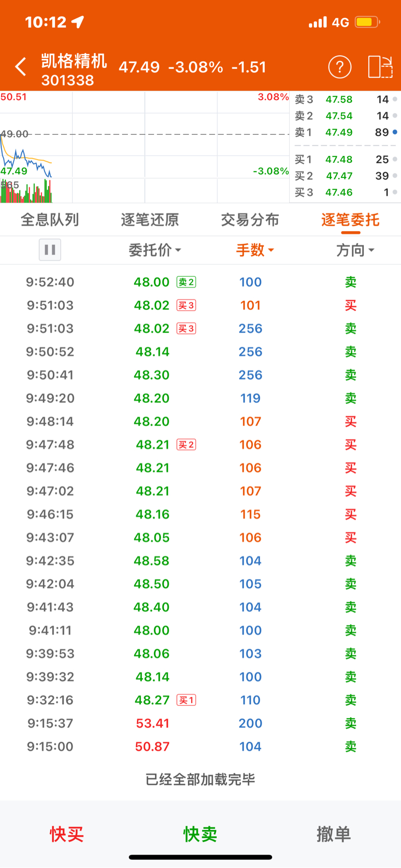Tap the split-screen layout icon
Image resolution: width=401 pixels, height=868 pixels.
click(x=380, y=67)
